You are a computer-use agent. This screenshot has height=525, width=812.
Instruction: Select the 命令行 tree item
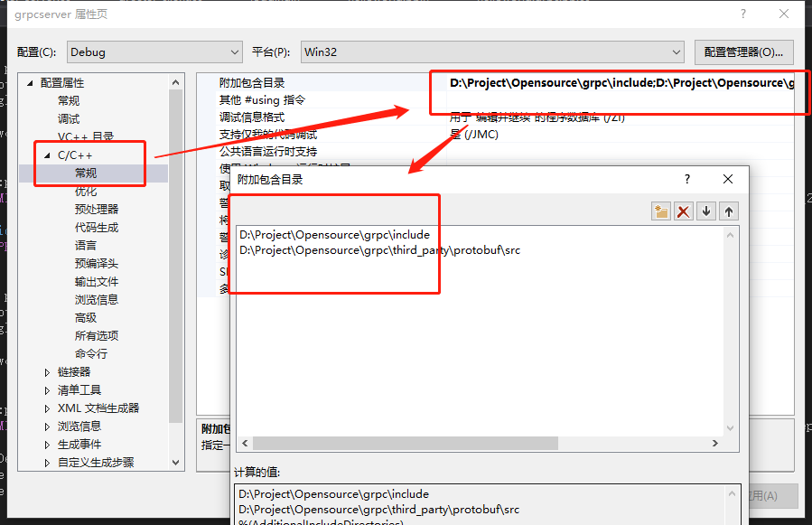[x=90, y=353]
